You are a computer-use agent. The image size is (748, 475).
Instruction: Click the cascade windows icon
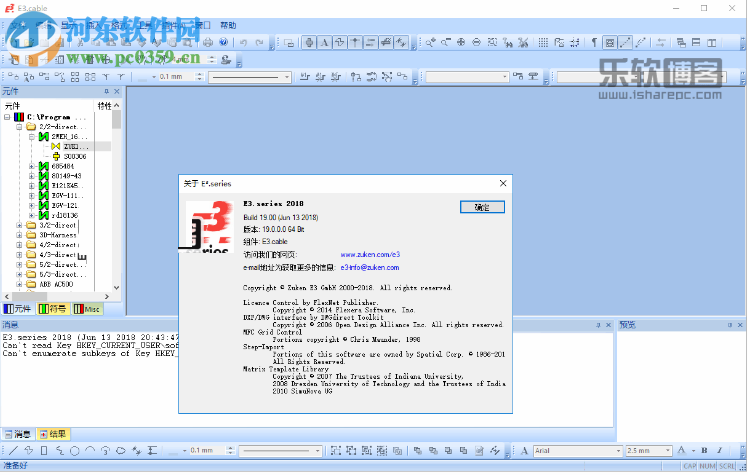[681, 43]
